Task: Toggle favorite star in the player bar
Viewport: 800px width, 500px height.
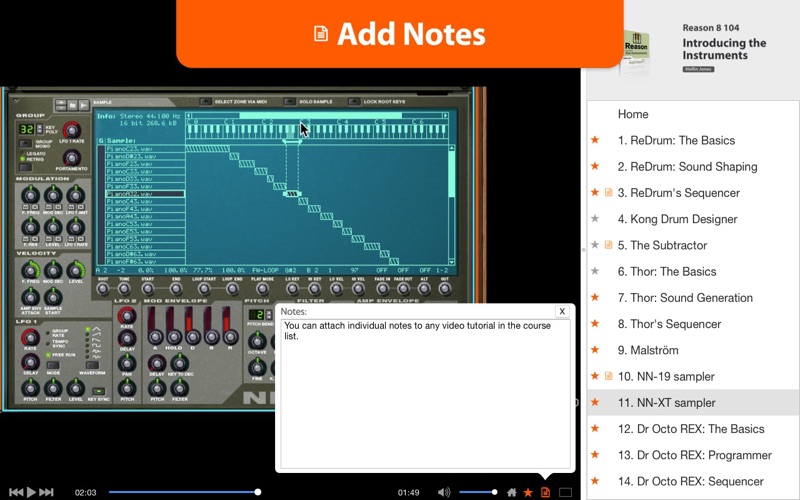Action: [x=528, y=492]
